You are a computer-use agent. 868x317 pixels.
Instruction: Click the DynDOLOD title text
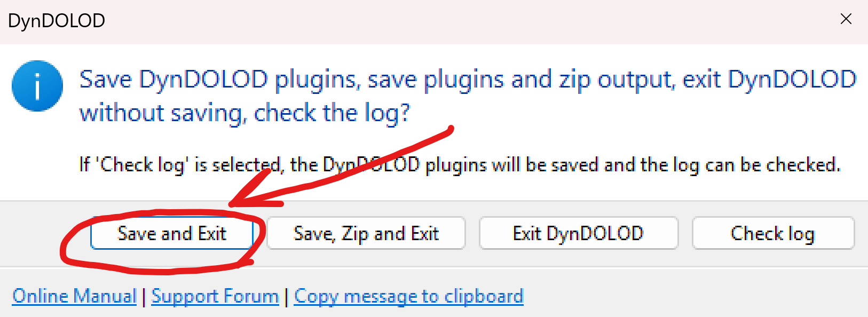[57, 21]
